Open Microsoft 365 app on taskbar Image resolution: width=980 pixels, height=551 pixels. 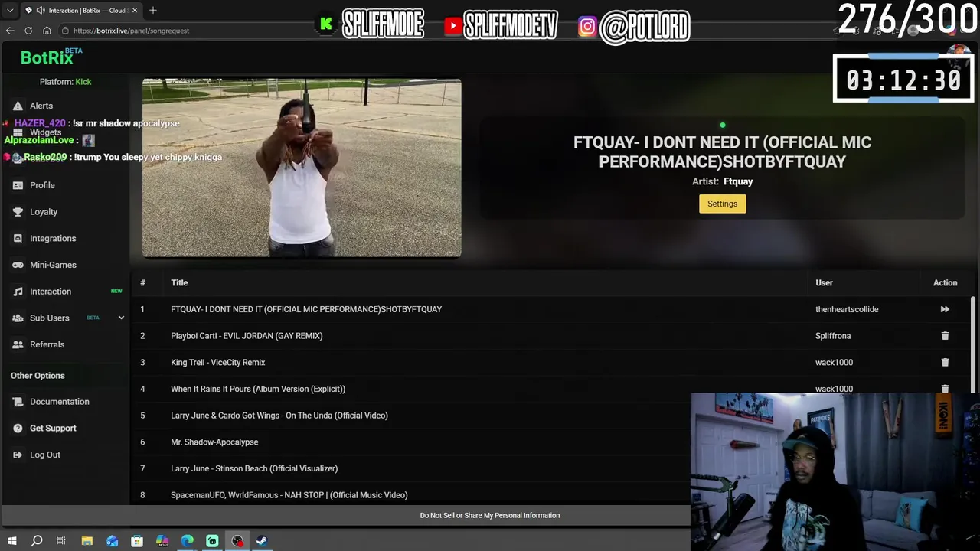coord(162,541)
